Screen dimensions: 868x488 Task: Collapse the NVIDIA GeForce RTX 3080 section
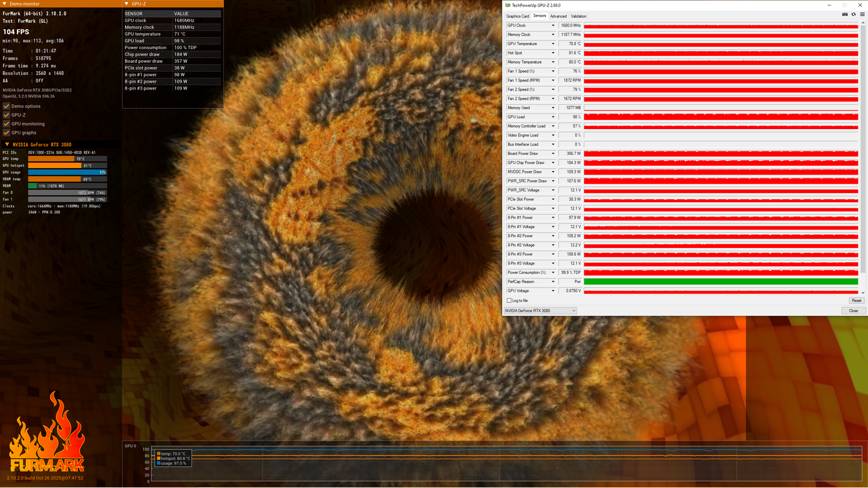[7, 144]
